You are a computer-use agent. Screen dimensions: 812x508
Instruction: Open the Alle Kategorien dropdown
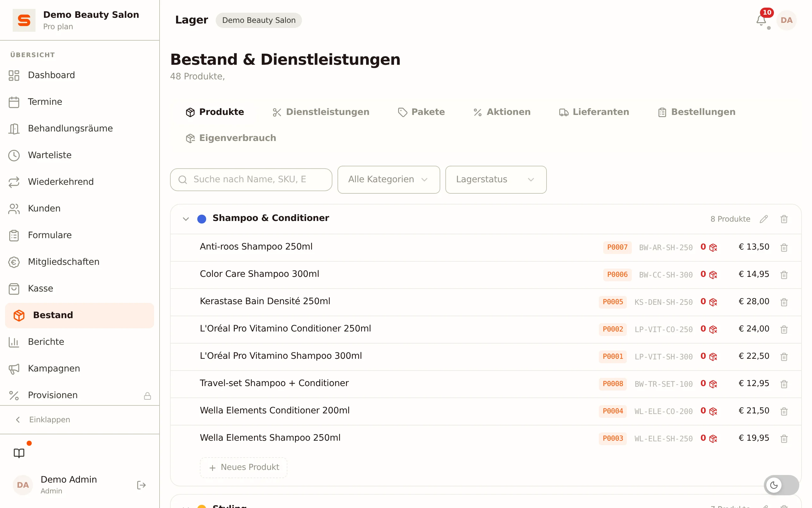[x=389, y=179]
